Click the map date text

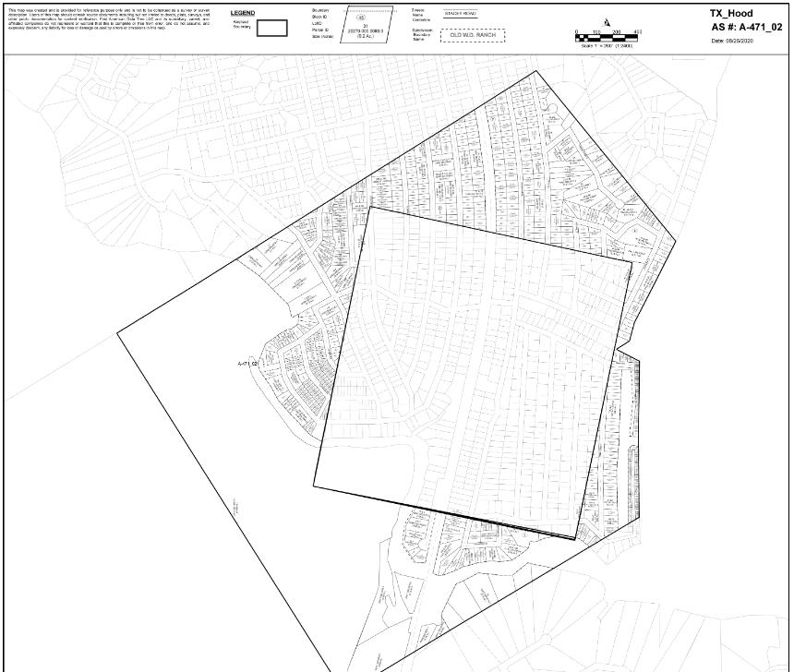pyautogui.click(x=732, y=41)
